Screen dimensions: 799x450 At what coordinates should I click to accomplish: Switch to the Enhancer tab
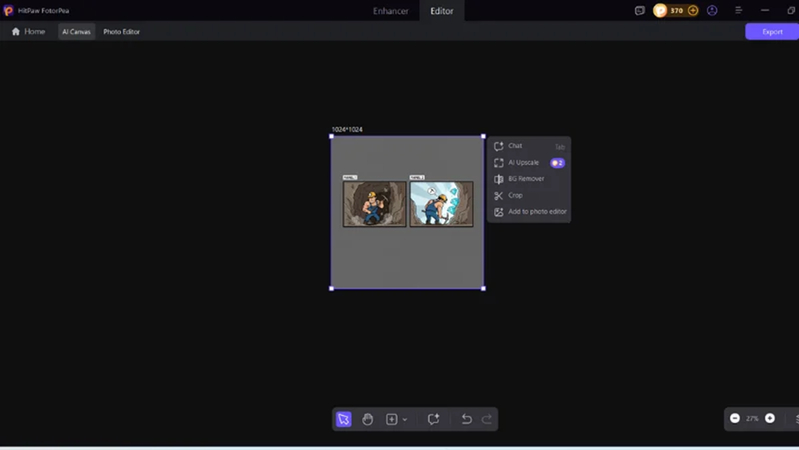tap(390, 11)
